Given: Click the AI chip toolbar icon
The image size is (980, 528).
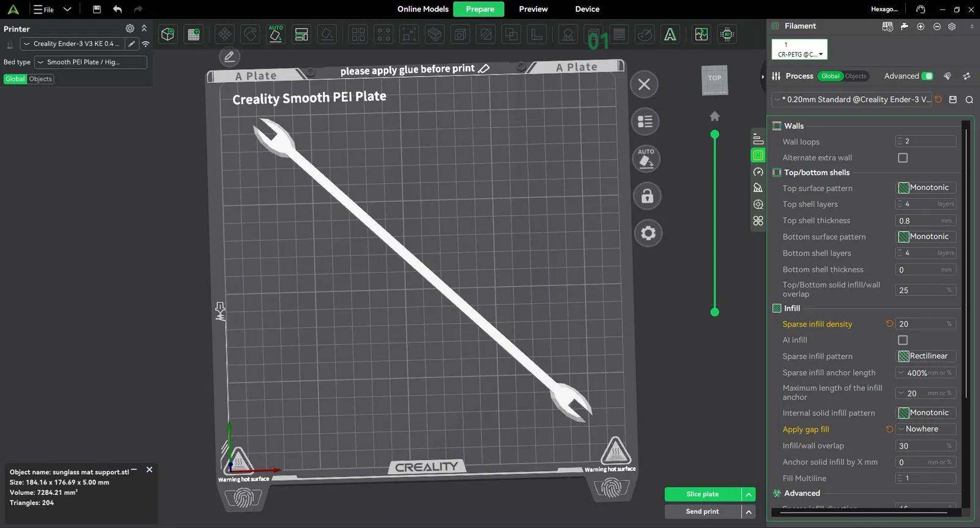Looking at the screenshot, I should [727, 34].
